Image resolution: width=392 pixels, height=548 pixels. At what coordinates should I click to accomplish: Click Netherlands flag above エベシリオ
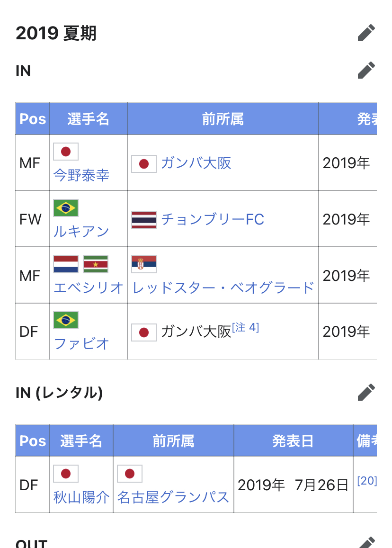tap(66, 264)
